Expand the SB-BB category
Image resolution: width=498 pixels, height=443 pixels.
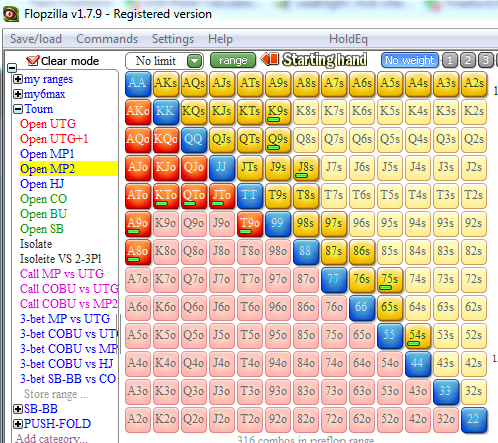coord(18,409)
